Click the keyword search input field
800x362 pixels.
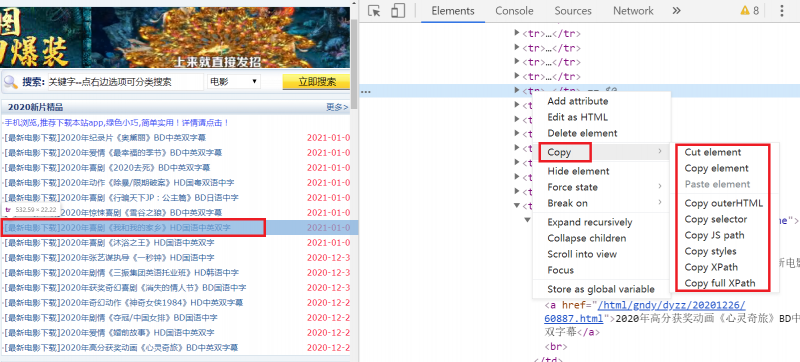coord(126,82)
